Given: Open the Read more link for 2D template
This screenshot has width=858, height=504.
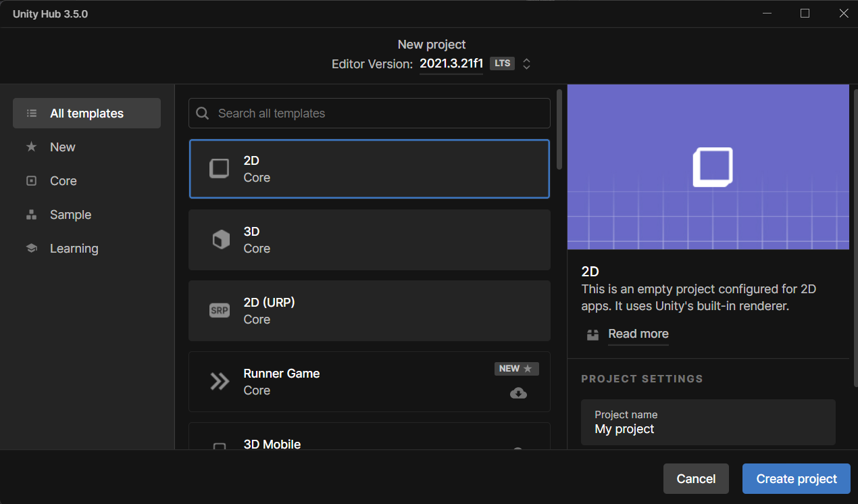Looking at the screenshot, I should pos(638,334).
